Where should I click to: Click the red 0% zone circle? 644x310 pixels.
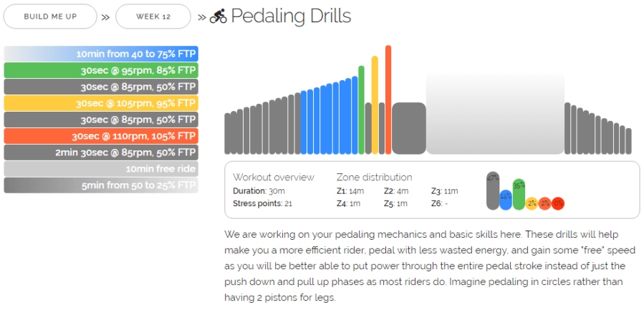click(x=558, y=203)
